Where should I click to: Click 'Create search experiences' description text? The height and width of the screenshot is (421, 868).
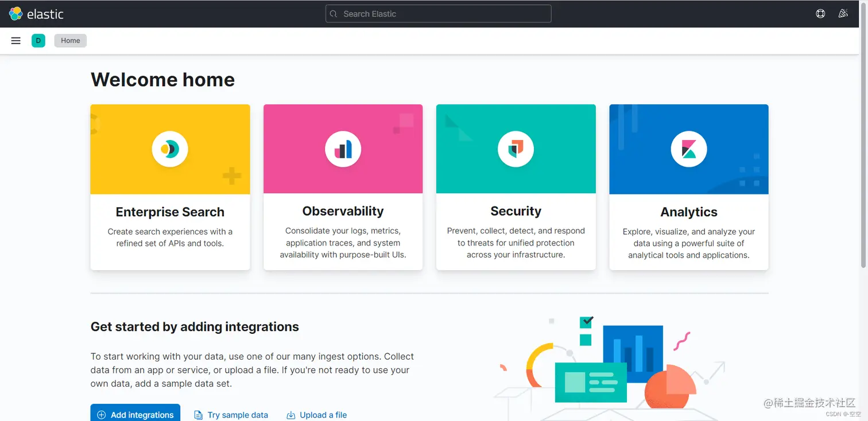(170, 237)
